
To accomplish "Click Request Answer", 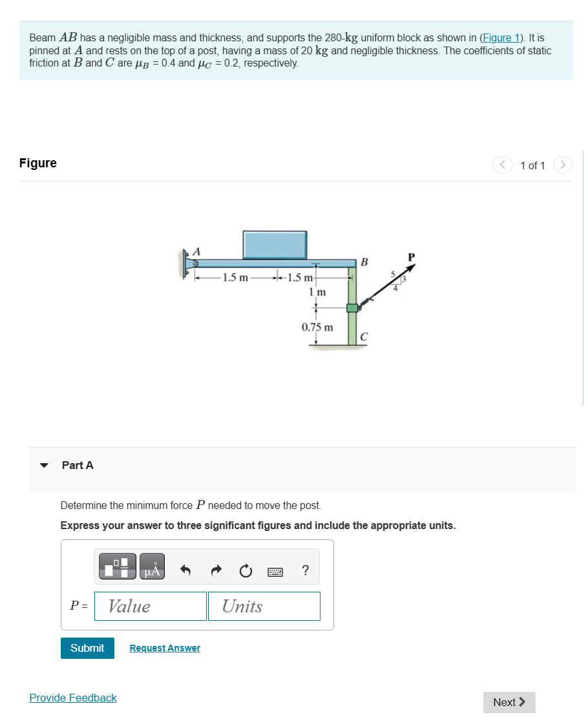I will pos(165,648).
